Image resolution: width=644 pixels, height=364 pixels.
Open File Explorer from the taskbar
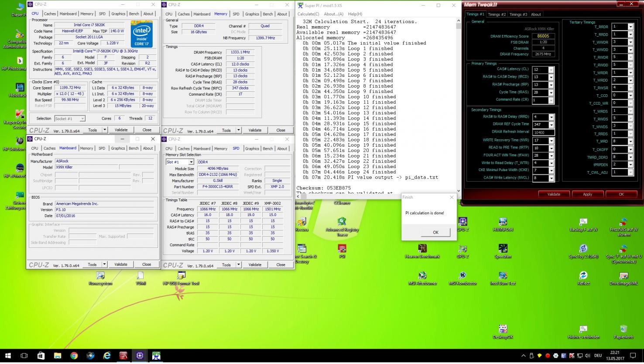click(x=57, y=356)
